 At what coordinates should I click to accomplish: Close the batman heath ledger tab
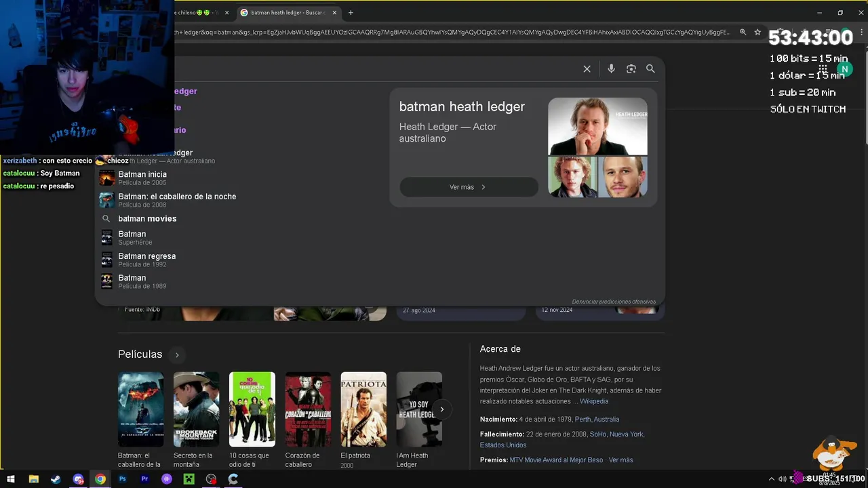[334, 12]
